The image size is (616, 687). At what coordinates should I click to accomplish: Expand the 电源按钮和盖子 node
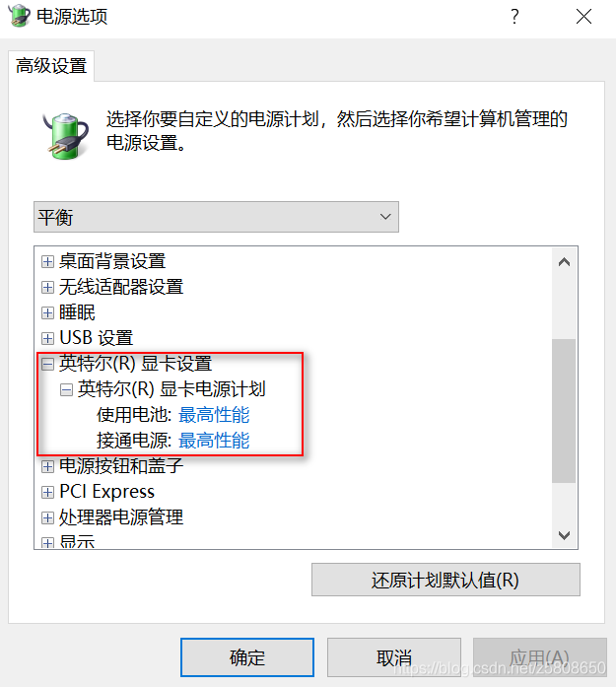(47, 466)
